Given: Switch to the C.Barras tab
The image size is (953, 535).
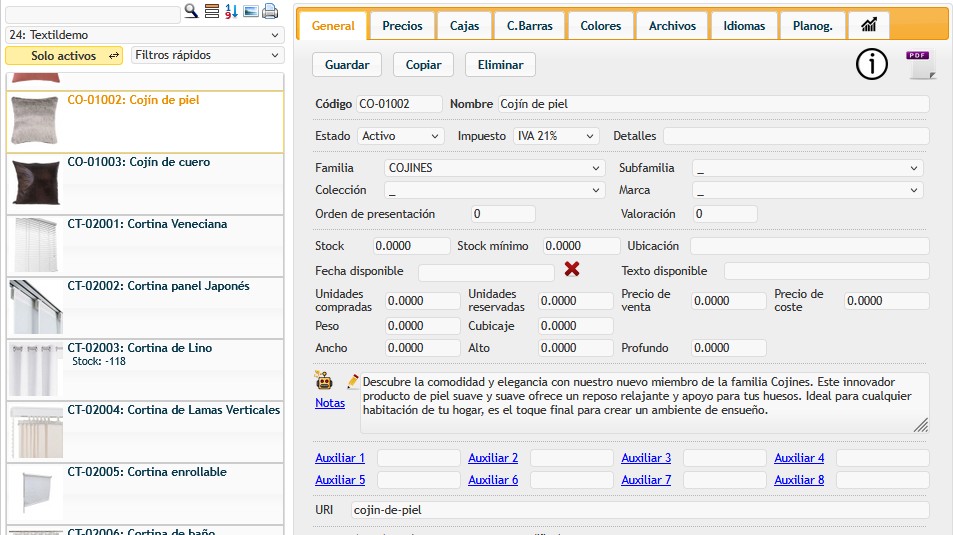Looking at the screenshot, I should click(x=529, y=26).
